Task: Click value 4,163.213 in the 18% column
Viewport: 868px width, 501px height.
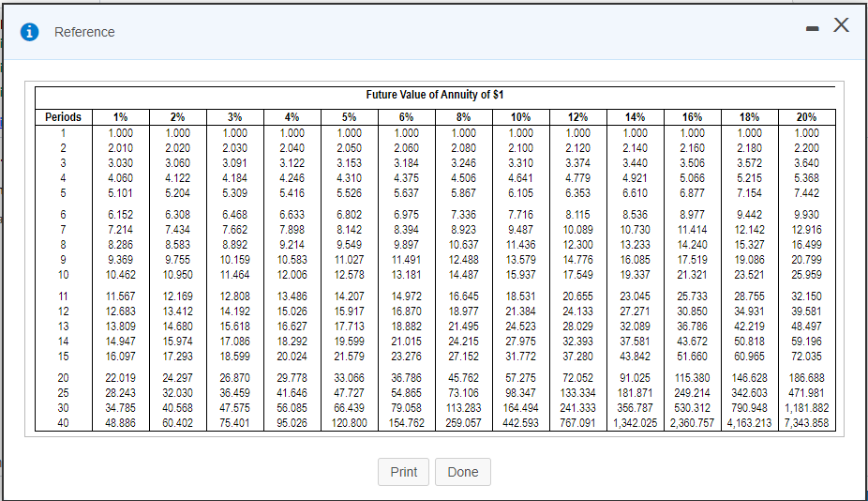Action: point(750,423)
